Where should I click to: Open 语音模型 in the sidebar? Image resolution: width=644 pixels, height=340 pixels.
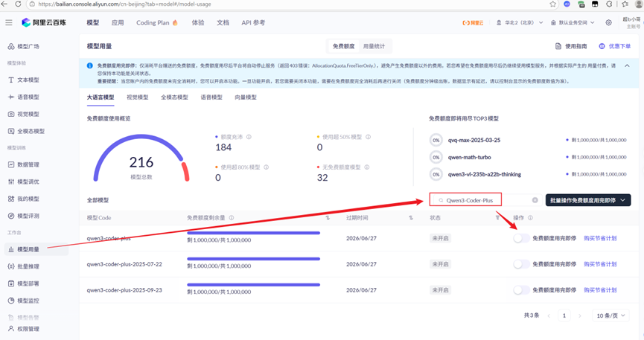[x=24, y=97]
